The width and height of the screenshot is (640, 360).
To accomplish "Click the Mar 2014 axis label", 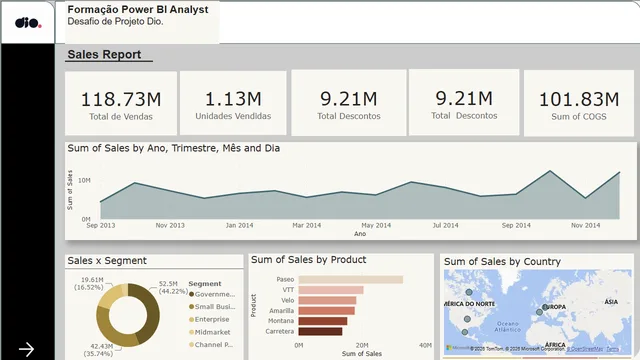I will coord(307,225).
